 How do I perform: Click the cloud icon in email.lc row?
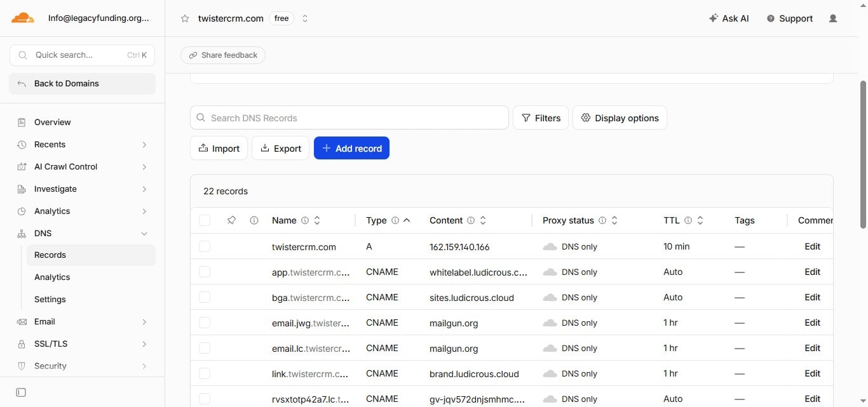[550, 348]
